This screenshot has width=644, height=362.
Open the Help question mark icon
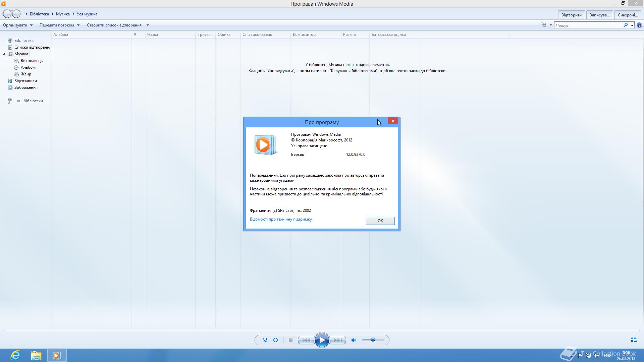[x=639, y=25]
